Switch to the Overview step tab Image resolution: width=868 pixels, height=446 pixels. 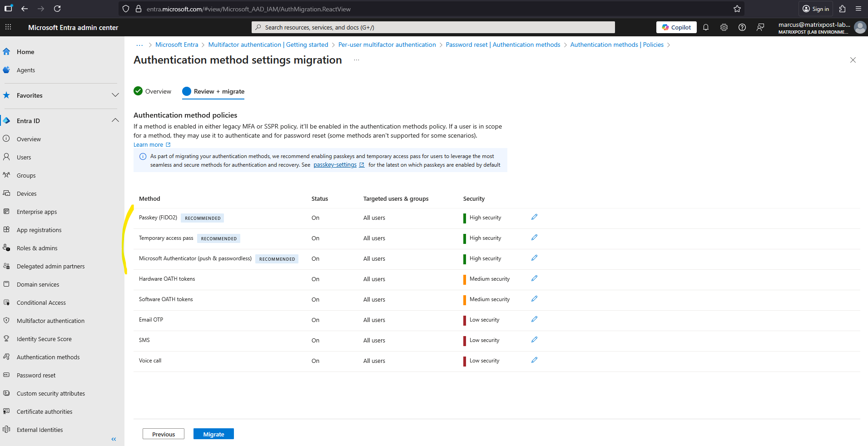click(153, 91)
